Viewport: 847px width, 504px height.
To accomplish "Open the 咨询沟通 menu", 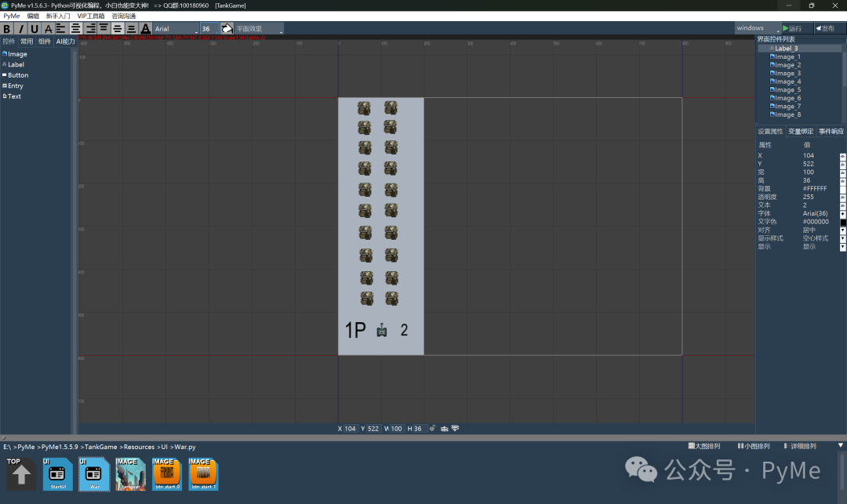I will coord(124,16).
